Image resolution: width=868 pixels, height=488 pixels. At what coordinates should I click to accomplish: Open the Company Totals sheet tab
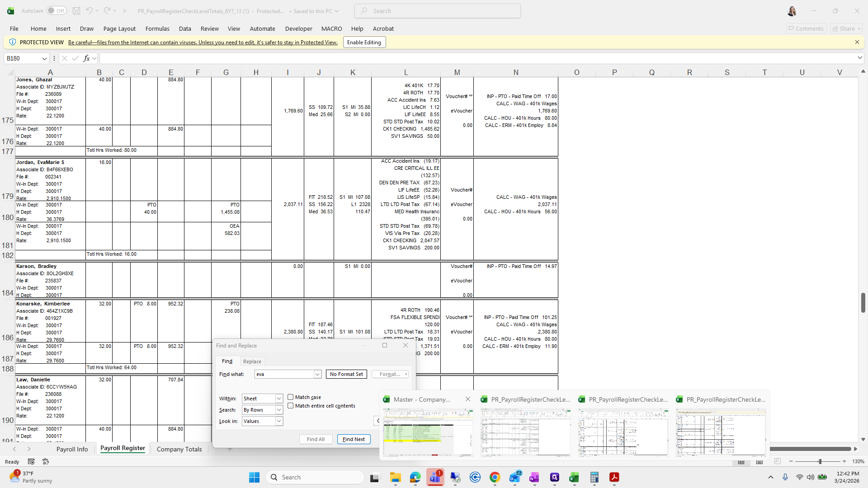coord(179,449)
